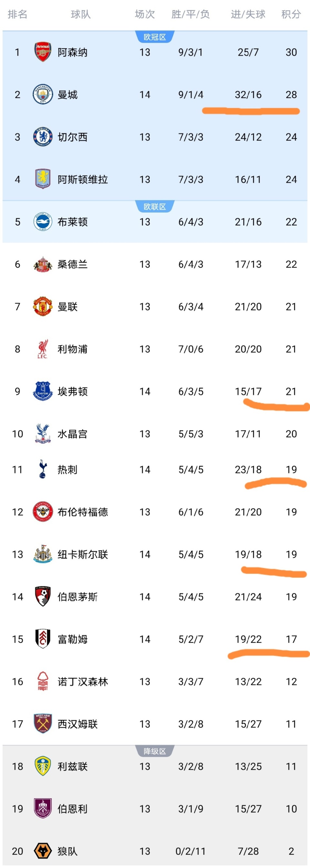This screenshot has width=310, height=868.
Task: Sort by the 积分 column header
Action: click(x=291, y=14)
